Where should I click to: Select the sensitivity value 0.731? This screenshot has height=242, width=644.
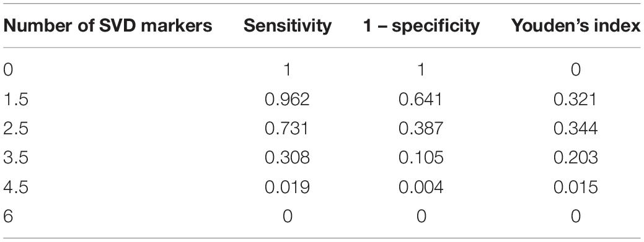[x=287, y=129]
